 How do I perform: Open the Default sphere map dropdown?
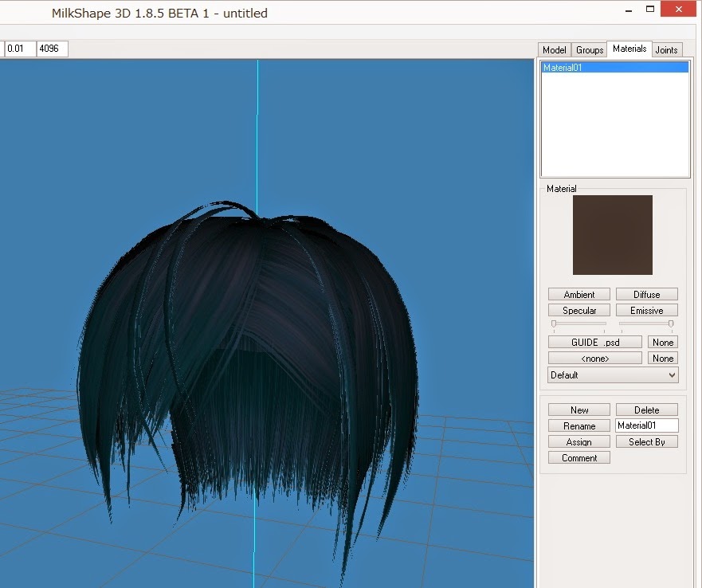pyautogui.click(x=612, y=374)
